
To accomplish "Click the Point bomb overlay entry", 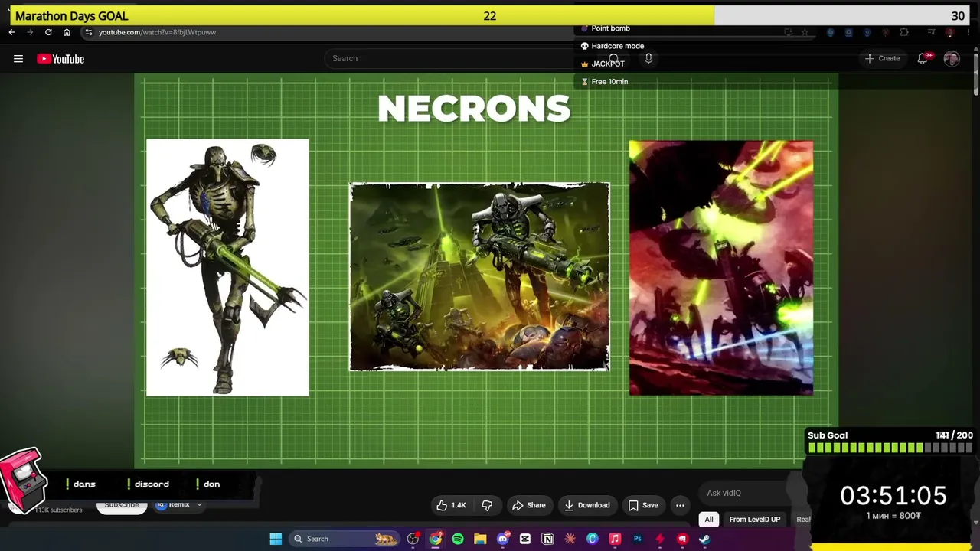I will (x=605, y=28).
